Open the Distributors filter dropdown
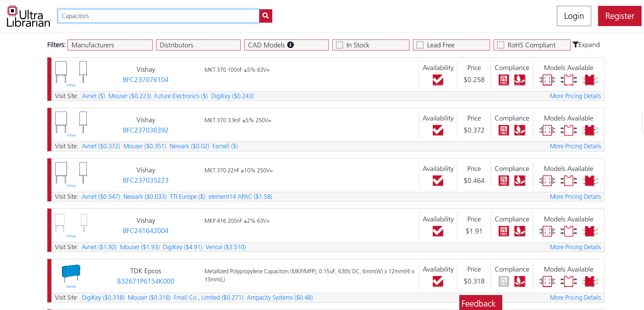The width and height of the screenshot is (644, 310). coord(198,45)
